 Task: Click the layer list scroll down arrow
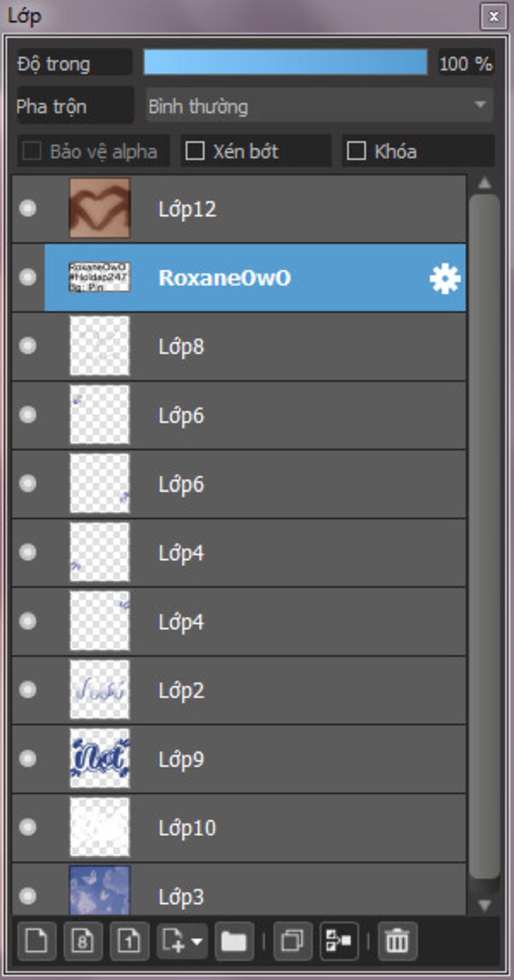[x=484, y=905]
